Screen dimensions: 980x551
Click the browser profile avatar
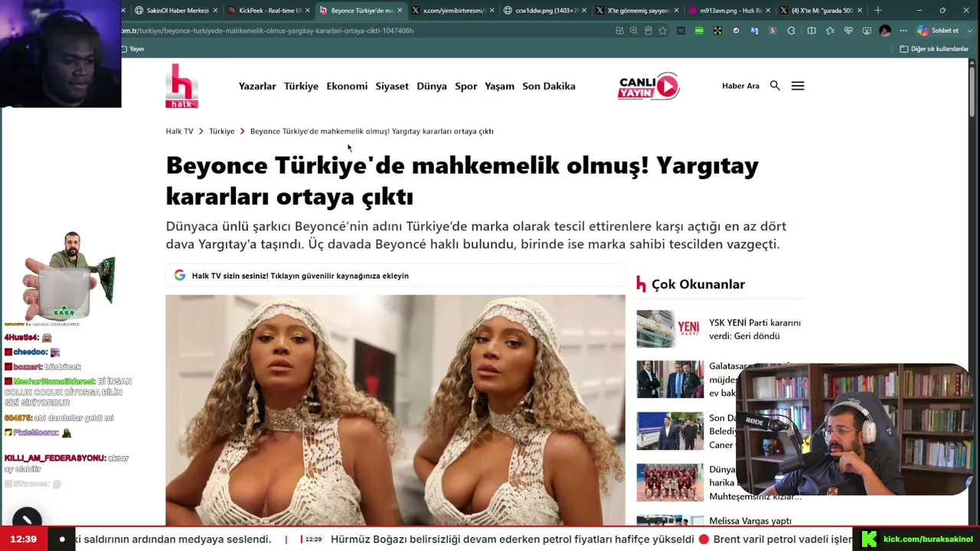pos(885,31)
